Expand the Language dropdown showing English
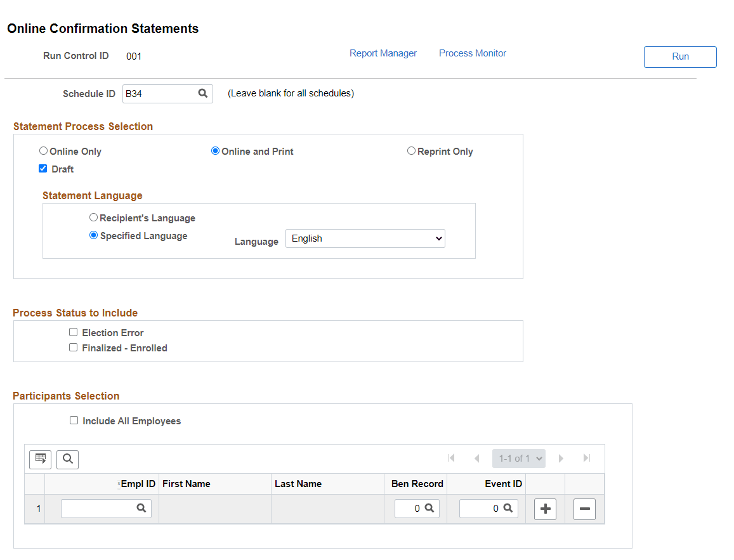The height and width of the screenshot is (560, 734). click(x=365, y=238)
